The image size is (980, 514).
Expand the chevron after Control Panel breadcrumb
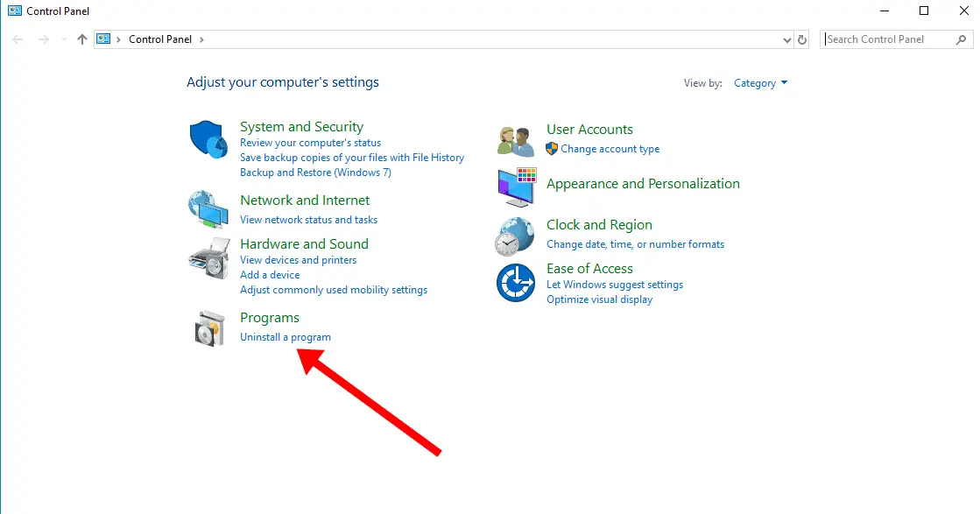pyautogui.click(x=201, y=39)
